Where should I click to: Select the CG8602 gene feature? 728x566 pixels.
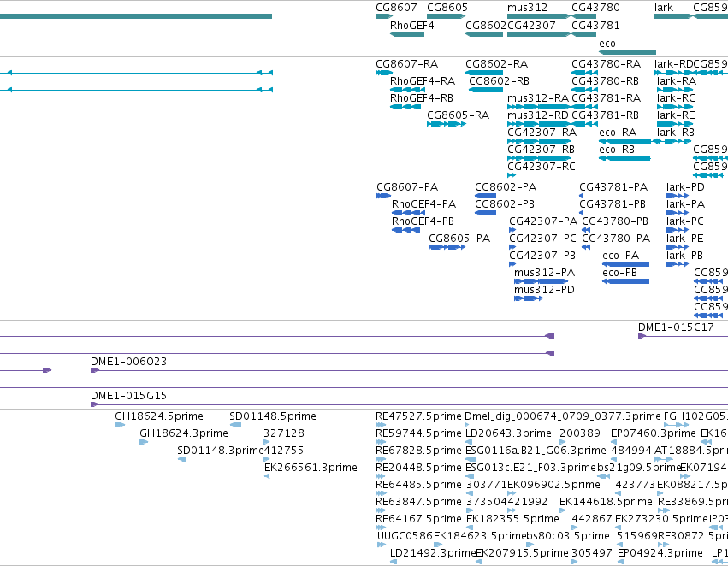(x=484, y=34)
